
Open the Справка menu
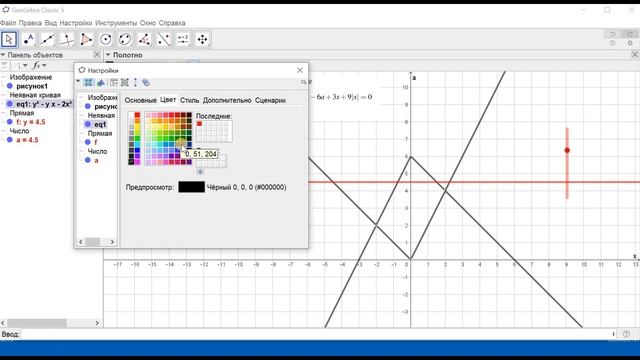(172, 23)
